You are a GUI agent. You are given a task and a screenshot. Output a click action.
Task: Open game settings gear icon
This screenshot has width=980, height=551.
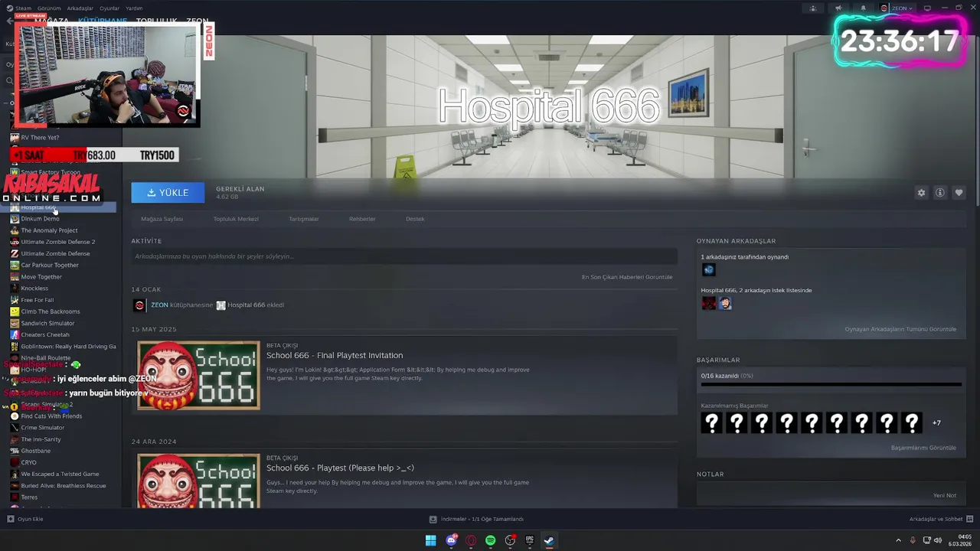coord(921,193)
